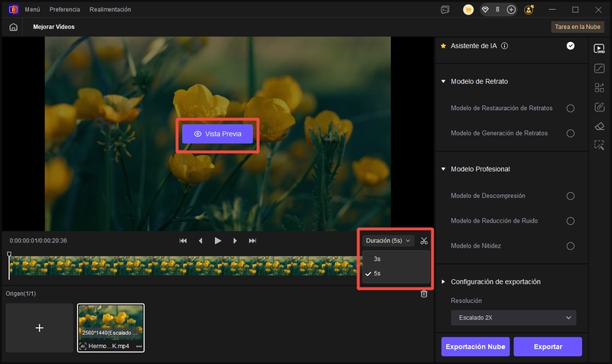Open the Menú menu
Image resolution: width=612 pixels, height=364 pixels.
pos(32,9)
